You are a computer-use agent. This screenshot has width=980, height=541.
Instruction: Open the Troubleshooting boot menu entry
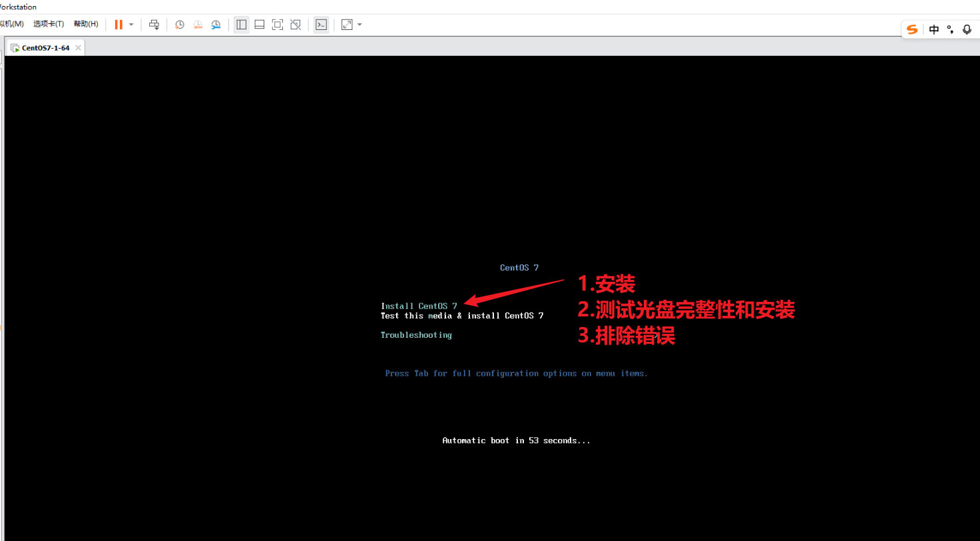pos(416,335)
